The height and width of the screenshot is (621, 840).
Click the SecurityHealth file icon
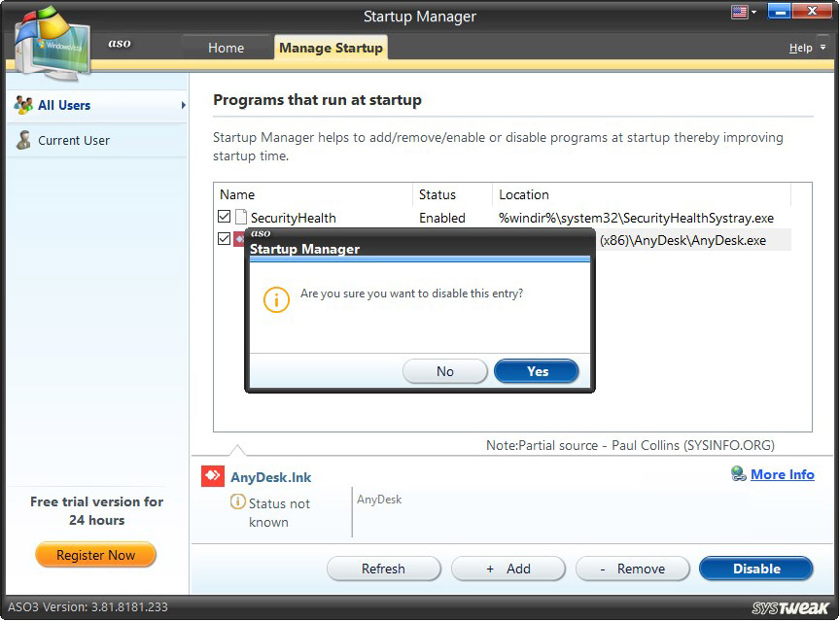(x=239, y=216)
